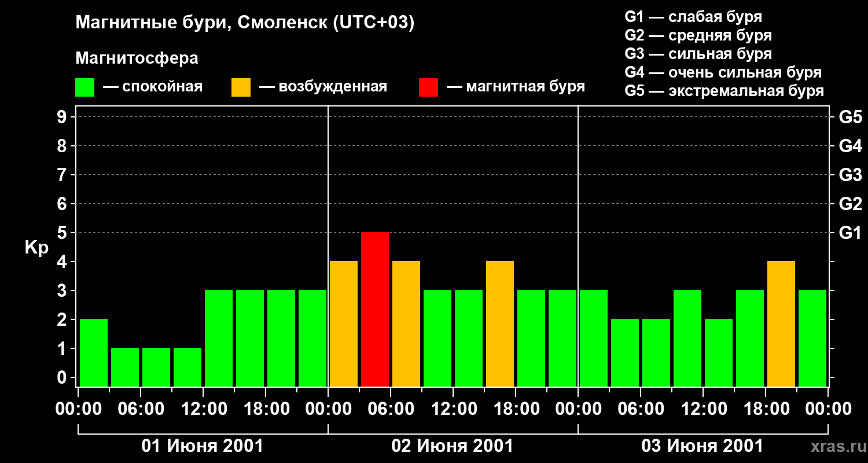Viewport: 868px width, 463px height.
Task: Select the 09:00–12:00 green bar on 02 June
Action: [x=437, y=338]
